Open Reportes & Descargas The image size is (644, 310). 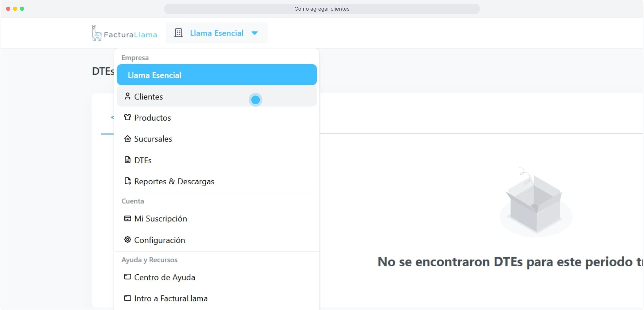pyautogui.click(x=174, y=181)
